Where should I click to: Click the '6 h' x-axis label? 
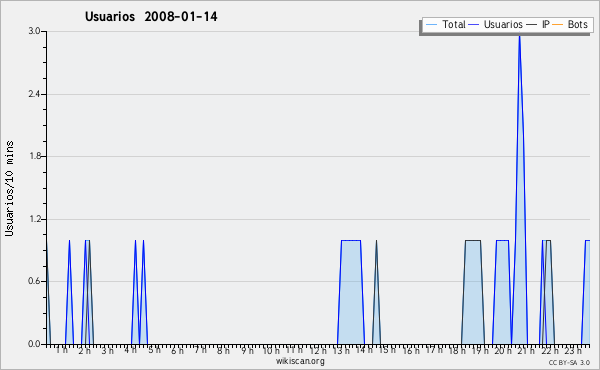coord(177,350)
